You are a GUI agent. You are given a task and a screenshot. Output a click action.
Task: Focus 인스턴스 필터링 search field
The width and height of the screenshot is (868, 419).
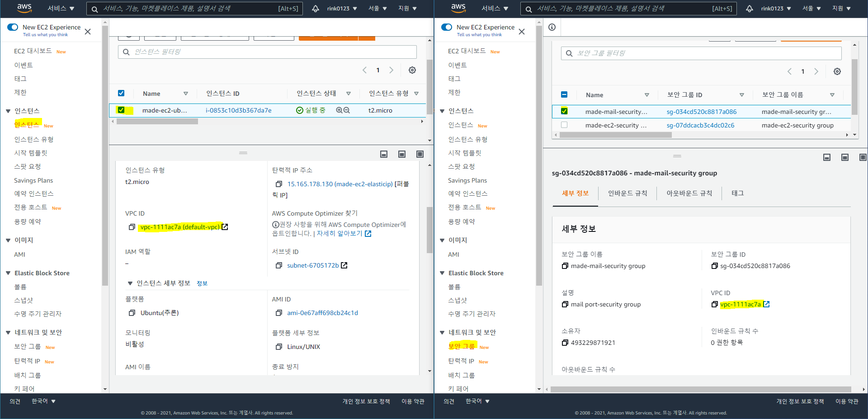pos(267,52)
